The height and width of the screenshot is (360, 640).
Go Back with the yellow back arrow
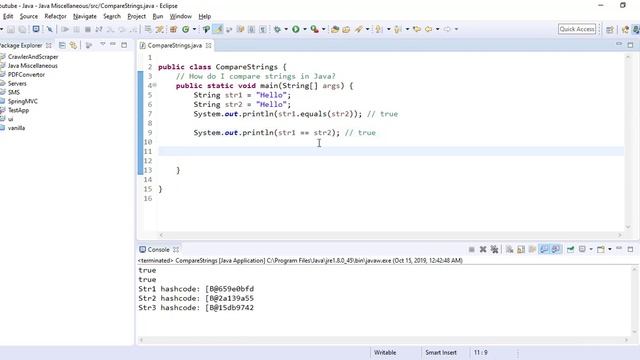[x=428, y=29]
